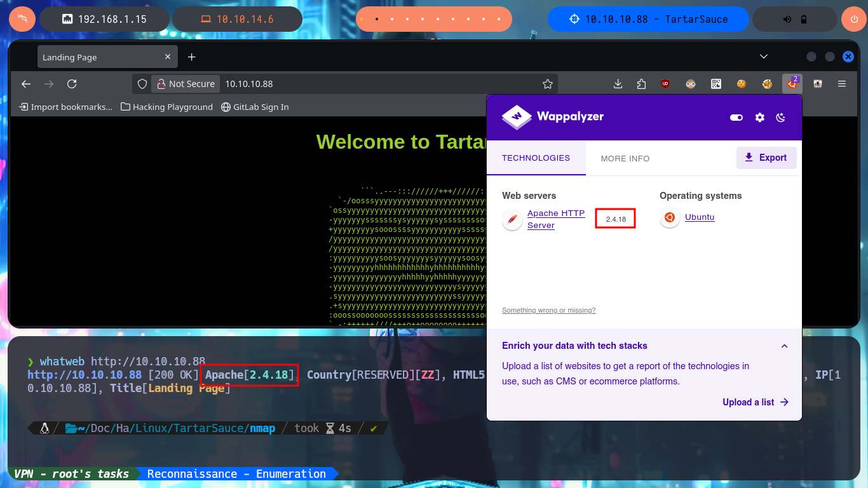Collapse the Enrich your data section
This screenshot has height=488, width=868.
tap(784, 346)
